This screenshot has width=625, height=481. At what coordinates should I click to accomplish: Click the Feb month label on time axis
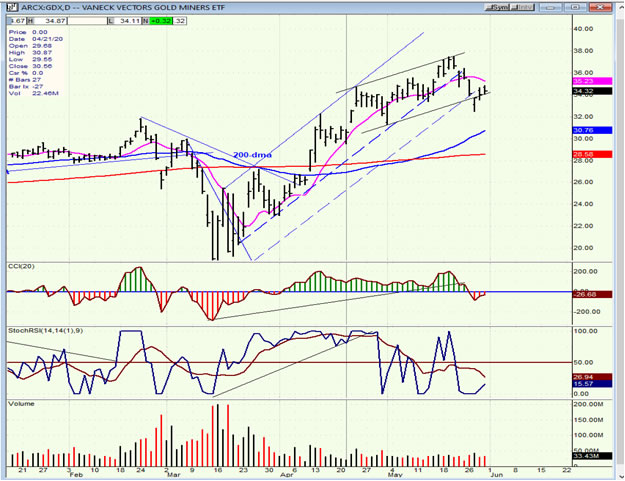(x=76, y=475)
